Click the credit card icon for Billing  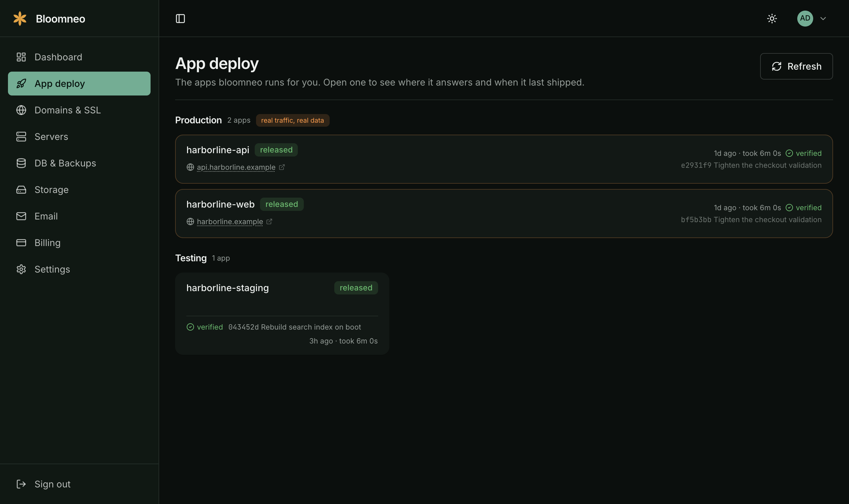pos(21,242)
